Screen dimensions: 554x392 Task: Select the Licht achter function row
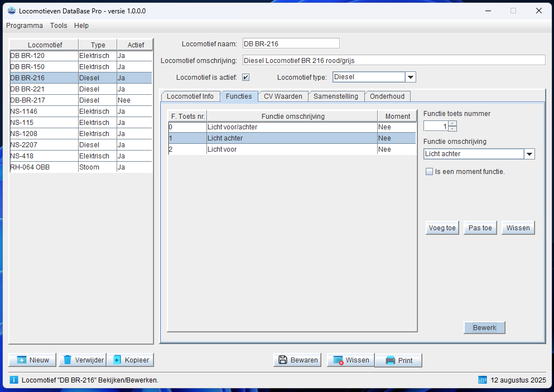[x=292, y=138]
